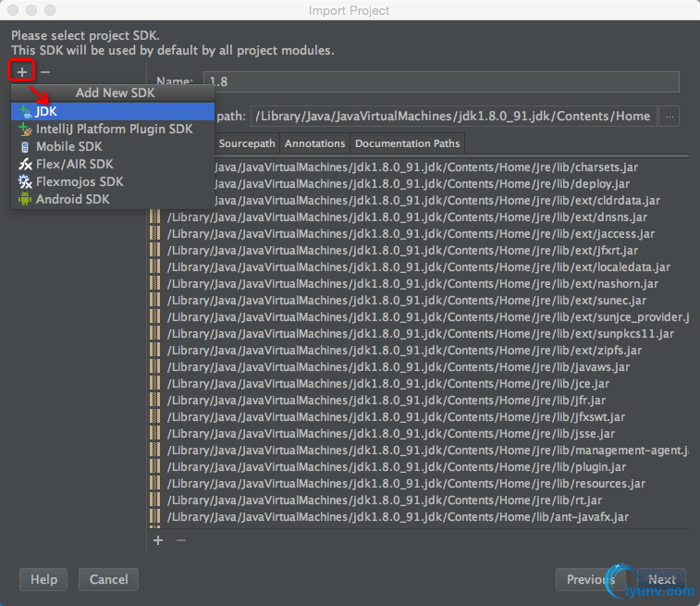700x606 pixels.
Task: Click the jar icon beside jaccess.jar
Action: tap(155, 233)
